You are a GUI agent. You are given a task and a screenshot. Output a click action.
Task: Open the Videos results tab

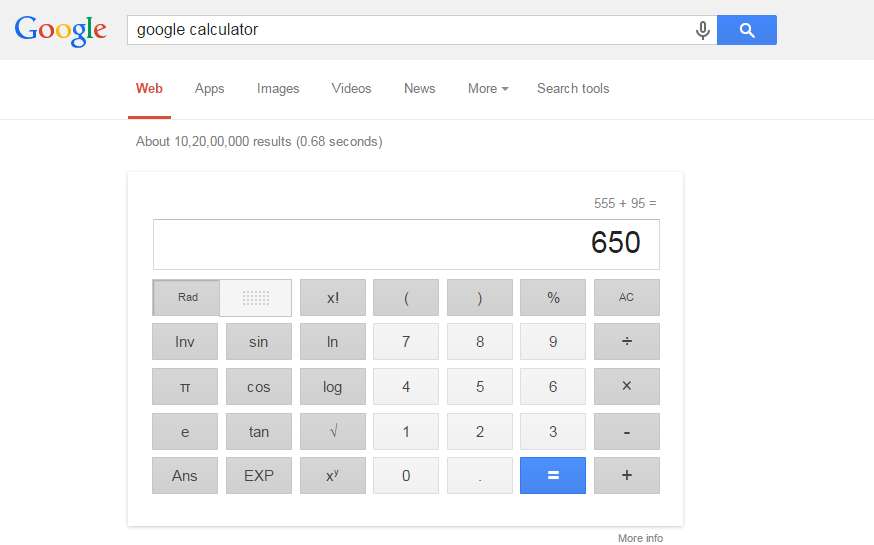351,88
